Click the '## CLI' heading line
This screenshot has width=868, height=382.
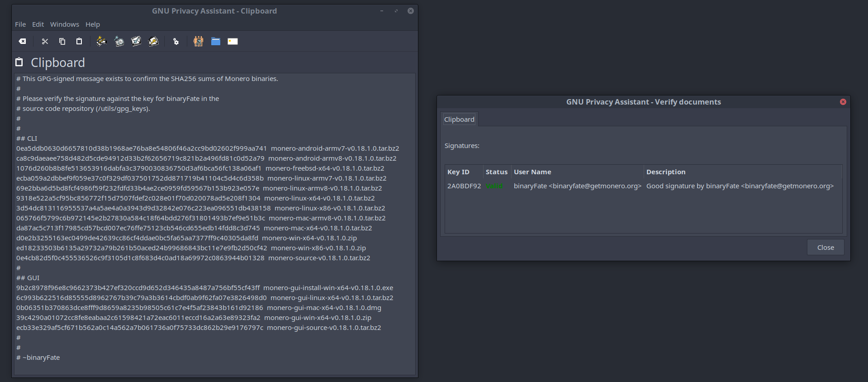pyautogui.click(x=27, y=138)
